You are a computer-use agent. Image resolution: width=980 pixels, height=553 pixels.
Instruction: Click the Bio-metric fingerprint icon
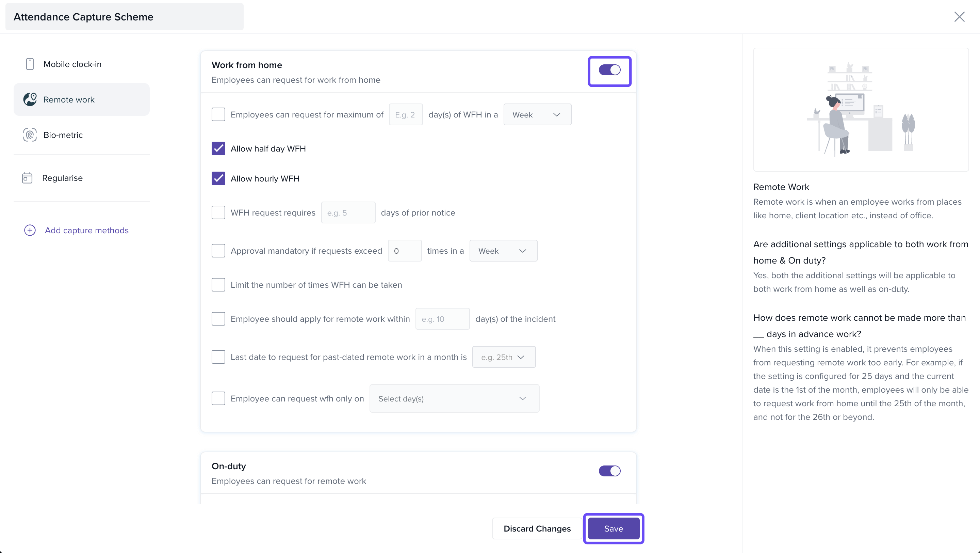click(x=30, y=135)
